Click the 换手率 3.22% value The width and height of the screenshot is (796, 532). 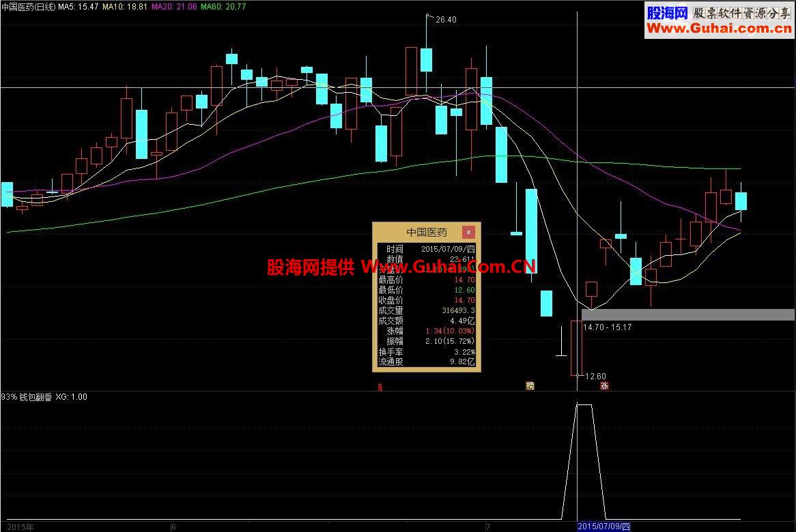point(464,352)
